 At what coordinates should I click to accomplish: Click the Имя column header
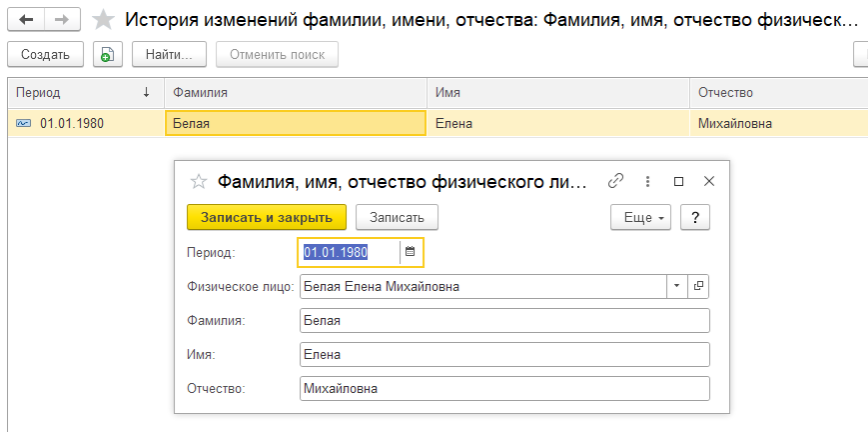[x=558, y=93]
